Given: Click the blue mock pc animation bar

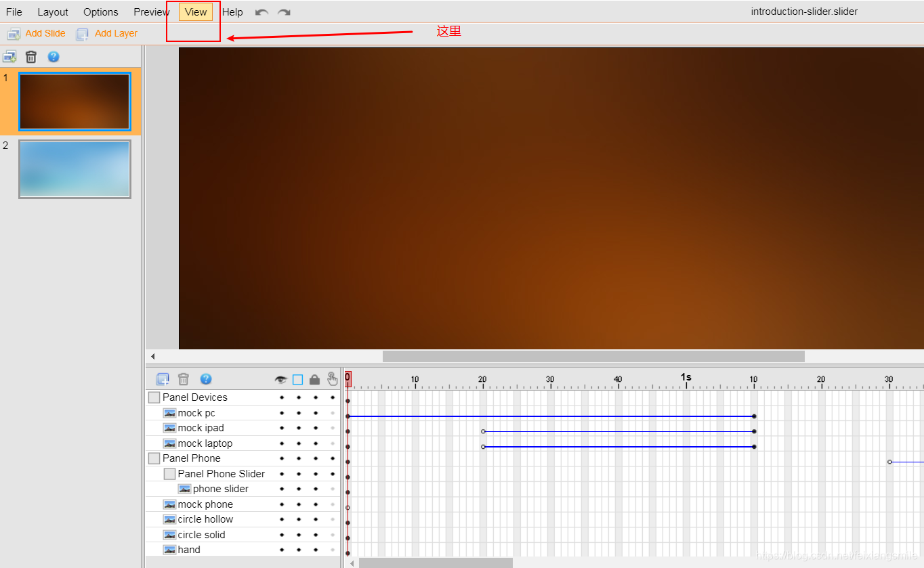Looking at the screenshot, I should pyautogui.click(x=551, y=416).
